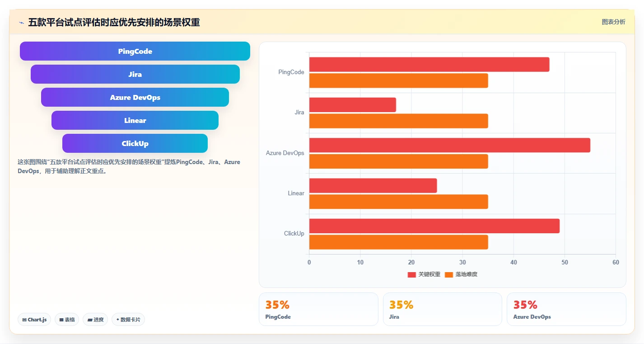The height and width of the screenshot is (344, 644).
Task: Click PingCode red 关键权重 bar
Action: click(429, 64)
